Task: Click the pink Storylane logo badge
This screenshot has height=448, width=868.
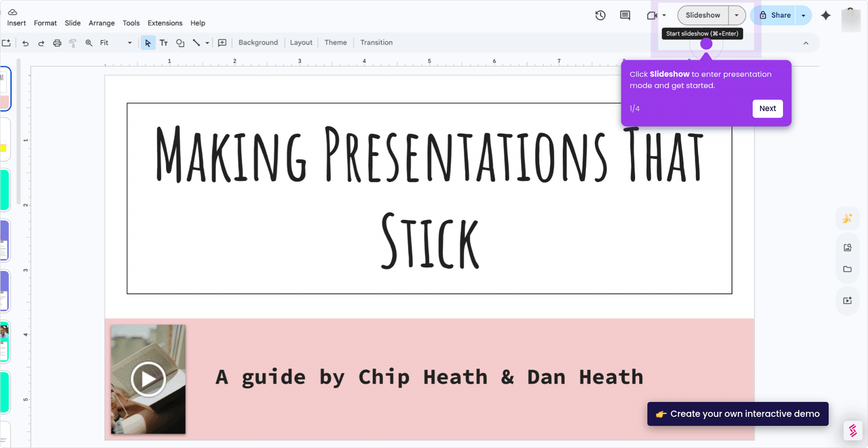Action: coord(853,431)
